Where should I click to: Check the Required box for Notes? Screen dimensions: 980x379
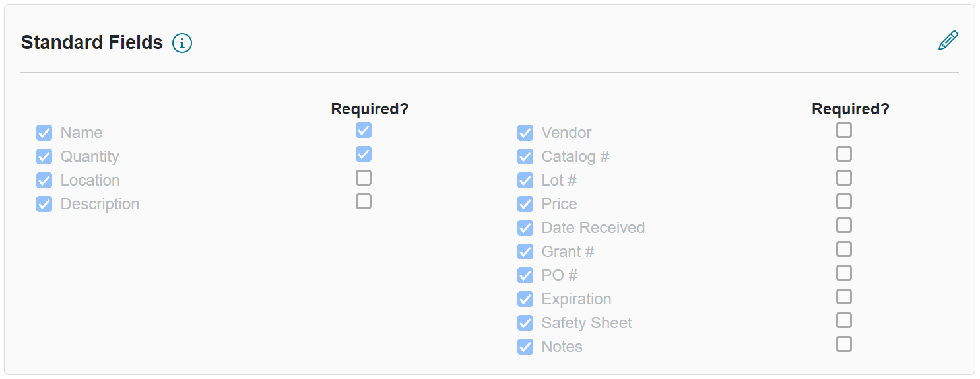[x=844, y=344]
